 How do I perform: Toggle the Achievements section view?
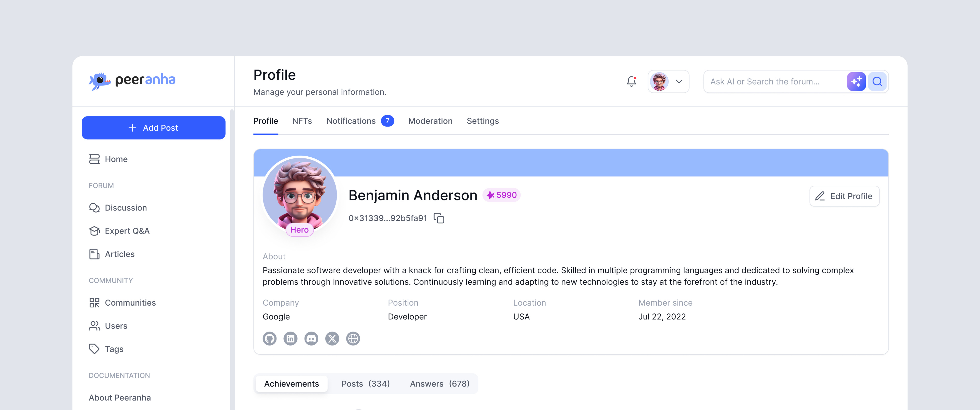pyautogui.click(x=291, y=383)
